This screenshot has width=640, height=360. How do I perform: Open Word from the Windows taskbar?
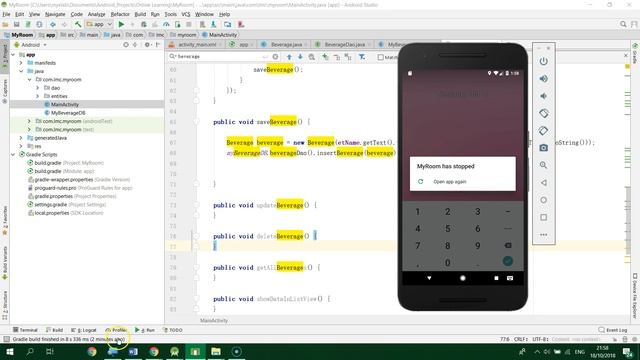point(133,351)
